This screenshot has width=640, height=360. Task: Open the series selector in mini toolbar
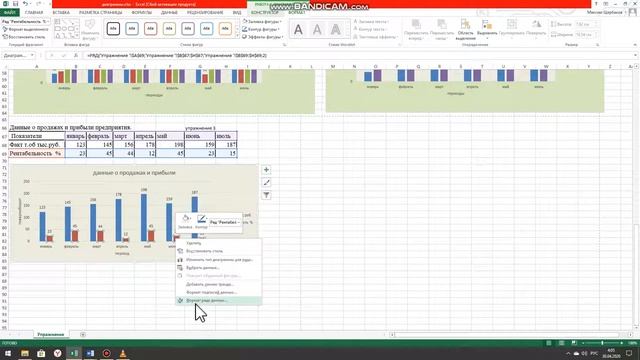point(225,222)
